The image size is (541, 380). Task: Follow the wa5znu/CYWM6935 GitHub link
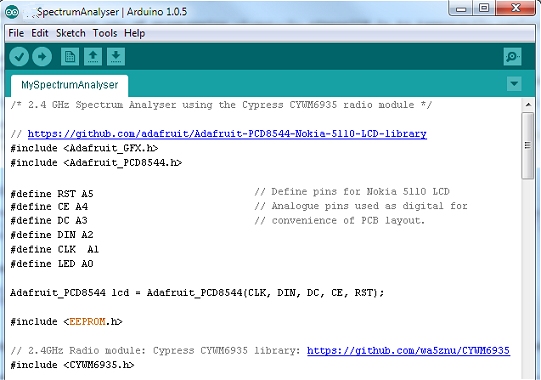(409, 351)
